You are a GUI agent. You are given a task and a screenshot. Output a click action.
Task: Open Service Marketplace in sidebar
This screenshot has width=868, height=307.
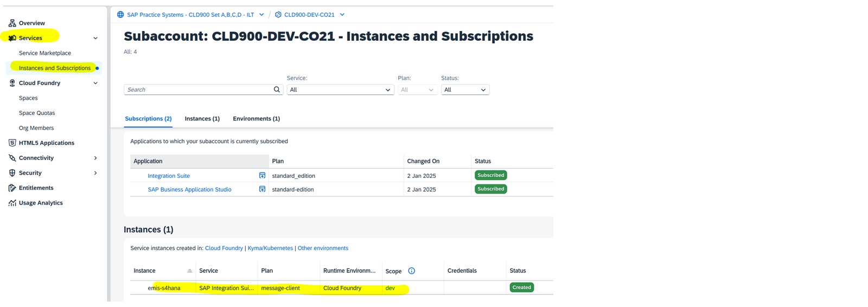coord(45,53)
